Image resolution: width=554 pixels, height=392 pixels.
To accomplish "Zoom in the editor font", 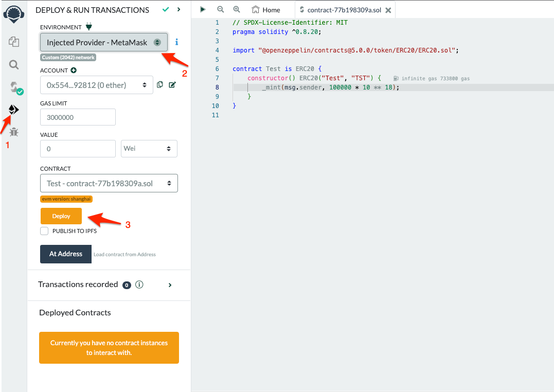I will (x=237, y=9).
